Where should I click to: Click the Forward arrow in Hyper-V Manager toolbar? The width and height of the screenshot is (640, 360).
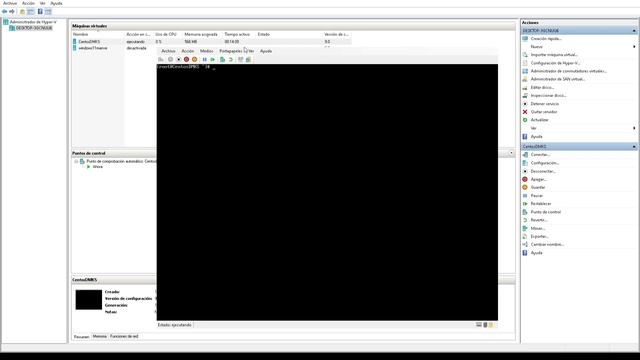12,11
